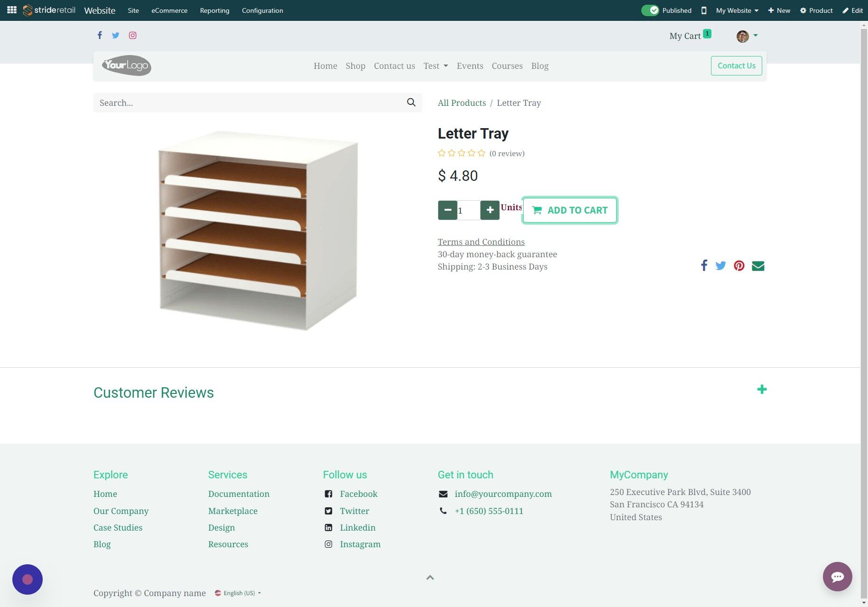Open the chat bubble widget
Viewport: 868px width, 607px height.
pyautogui.click(x=838, y=577)
